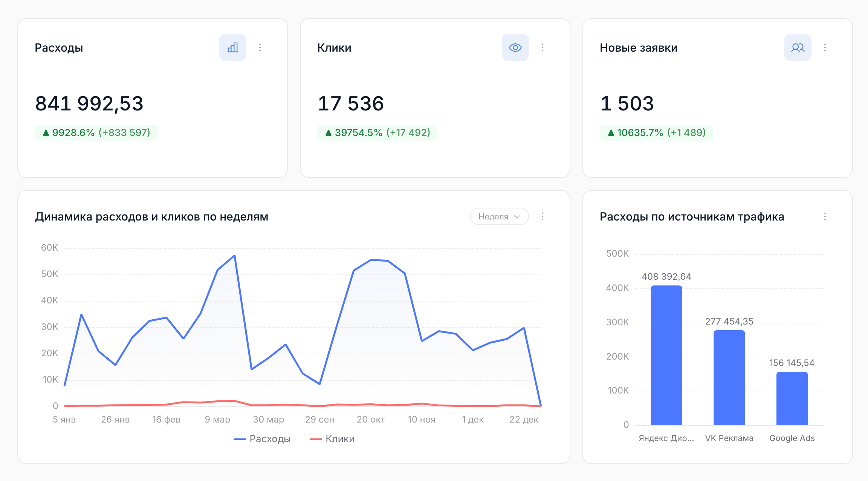868x481 pixels.
Task: Click the 277 454,35 bar label
Action: (729, 322)
